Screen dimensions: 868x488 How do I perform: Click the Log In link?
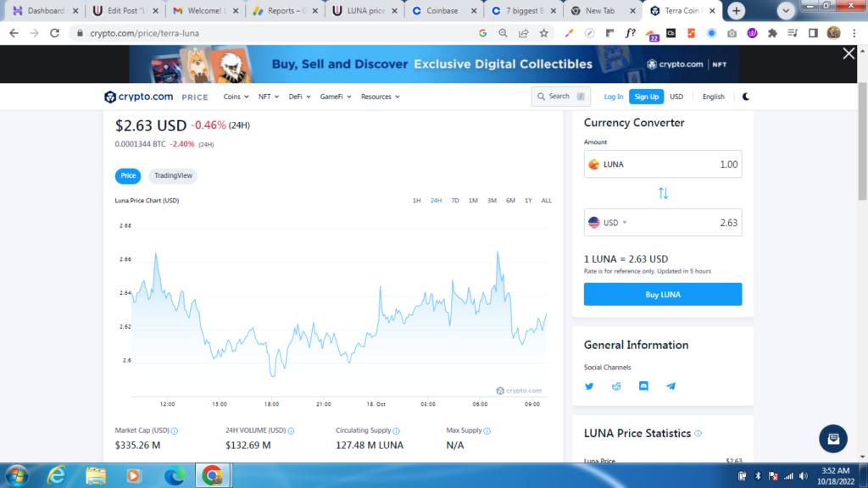pos(614,97)
